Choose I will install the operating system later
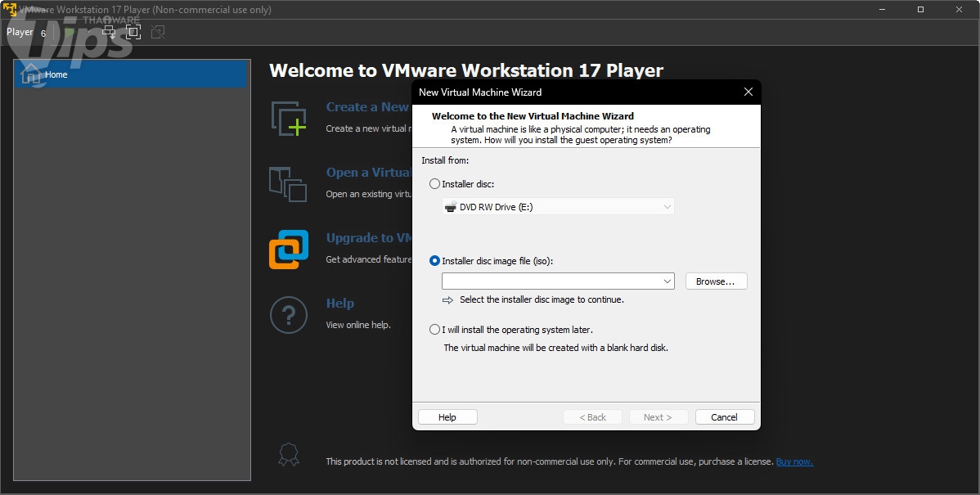 tap(434, 330)
